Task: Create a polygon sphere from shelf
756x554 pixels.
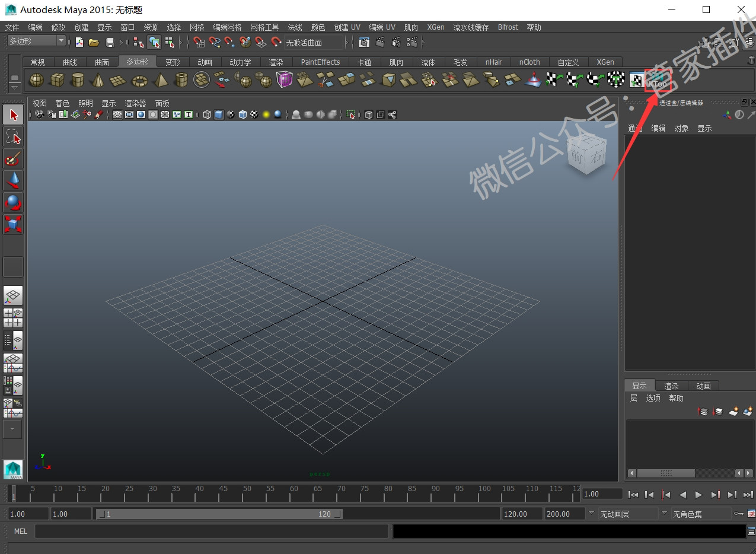Action: (x=37, y=79)
